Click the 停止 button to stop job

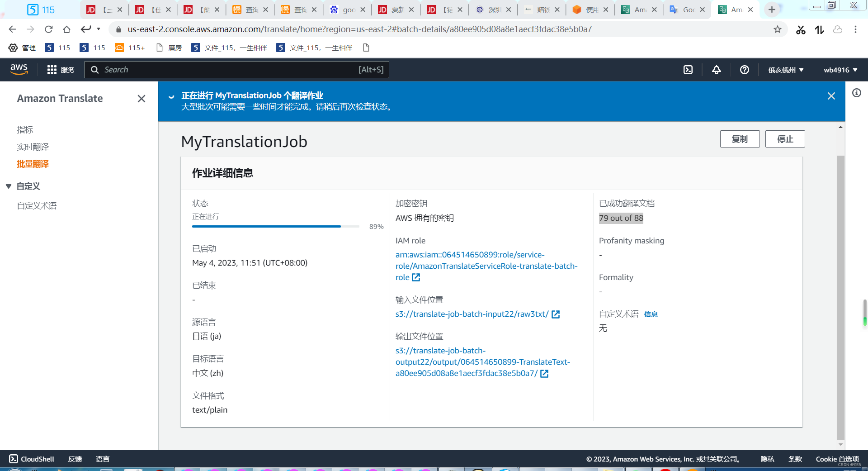pos(785,139)
